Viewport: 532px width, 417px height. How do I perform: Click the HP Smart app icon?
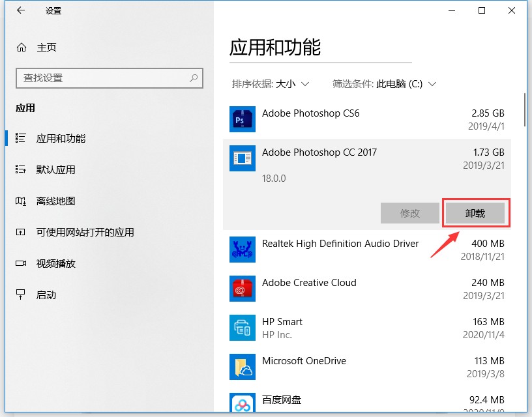[242, 328]
